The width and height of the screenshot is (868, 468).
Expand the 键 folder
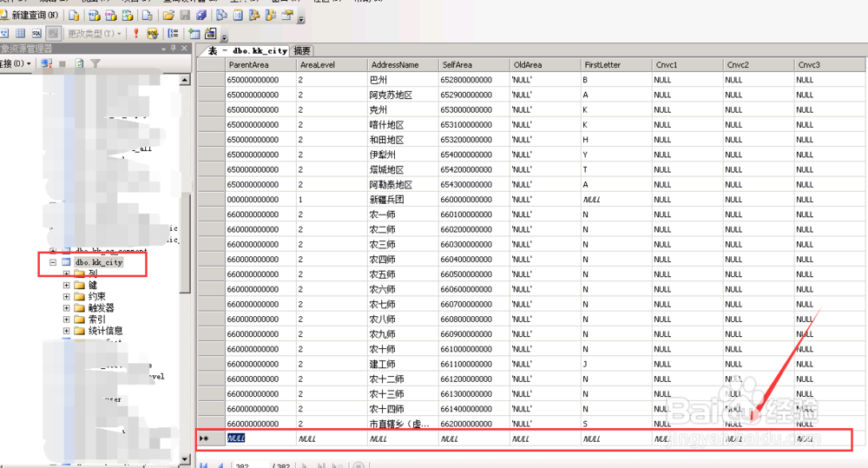[x=67, y=285]
